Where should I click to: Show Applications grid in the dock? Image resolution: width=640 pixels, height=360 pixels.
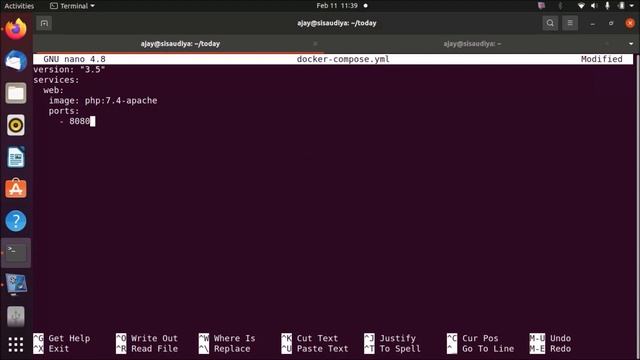pos(16,344)
